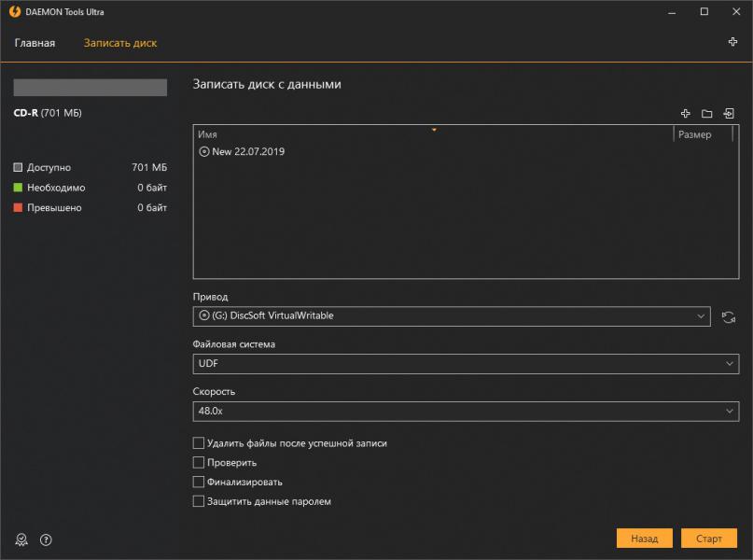
Task: Switch to the Главная tab
Action: pos(35,43)
